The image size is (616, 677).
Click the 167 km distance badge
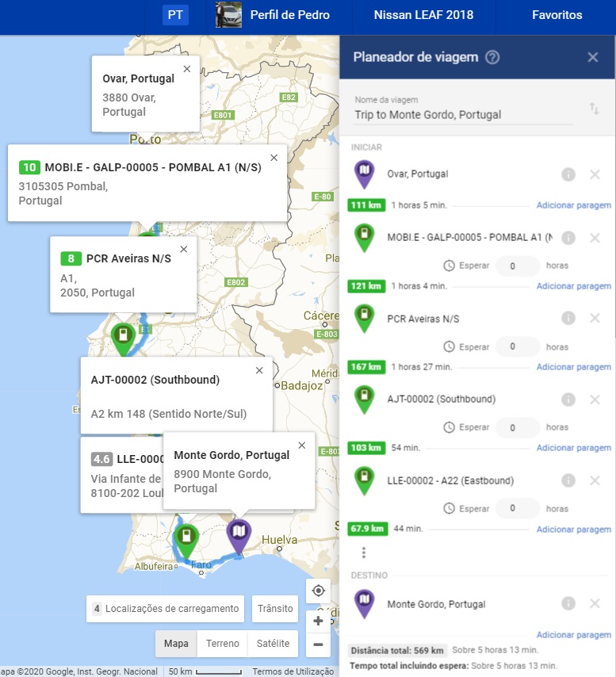(366, 366)
